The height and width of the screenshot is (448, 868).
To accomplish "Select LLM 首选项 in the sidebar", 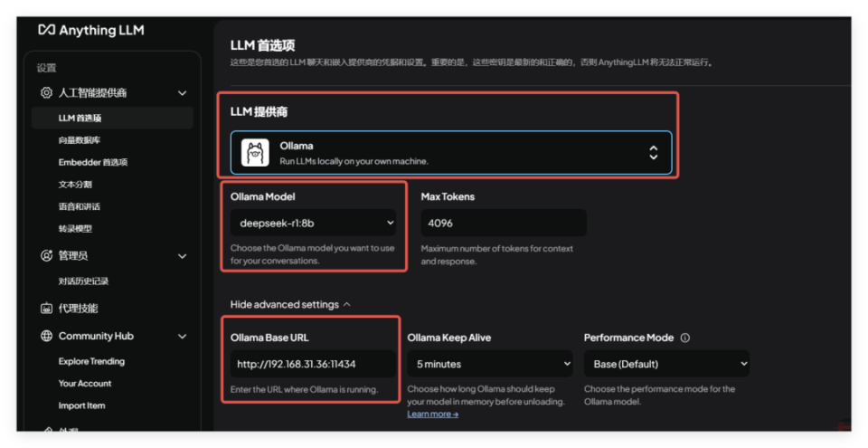I will (x=112, y=118).
